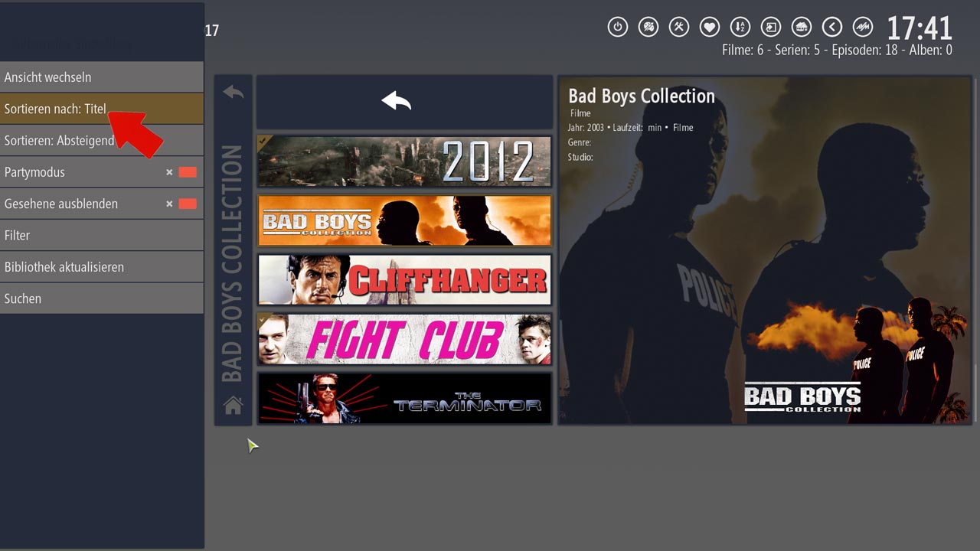980x551 pixels.
Task: Click the 'Filme: 6 - Serien: 5' stats line
Action: click(x=837, y=50)
